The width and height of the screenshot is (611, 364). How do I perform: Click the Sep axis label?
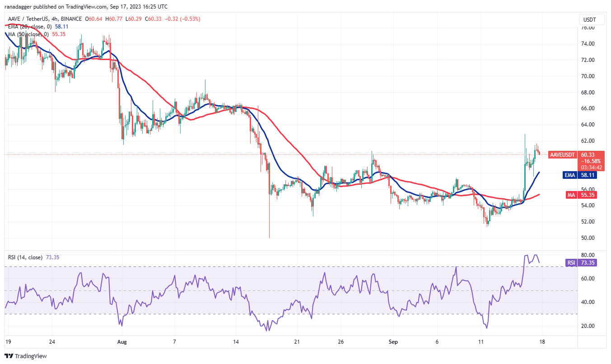[392, 342]
